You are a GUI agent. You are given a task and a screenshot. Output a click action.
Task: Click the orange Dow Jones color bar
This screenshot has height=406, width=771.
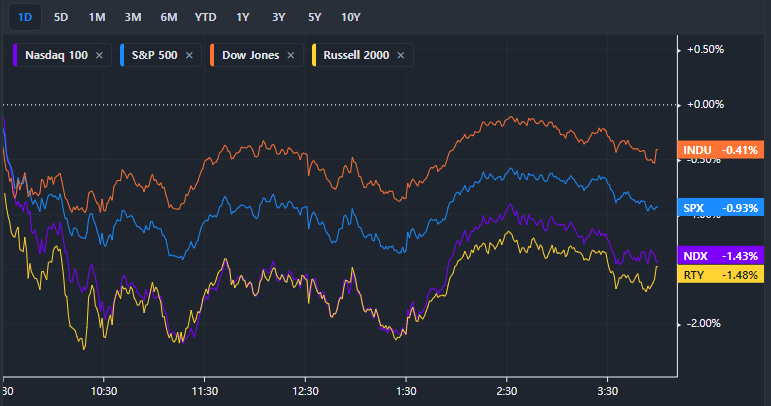(x=212, y=56)
